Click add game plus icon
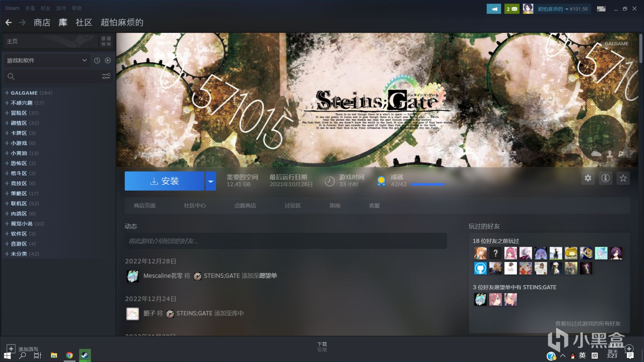644x362 pixels. click(x=11, y=349)
